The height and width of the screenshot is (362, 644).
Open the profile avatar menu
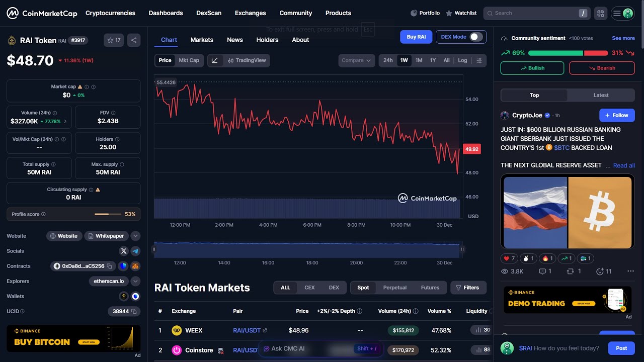(x=623, y=13)
